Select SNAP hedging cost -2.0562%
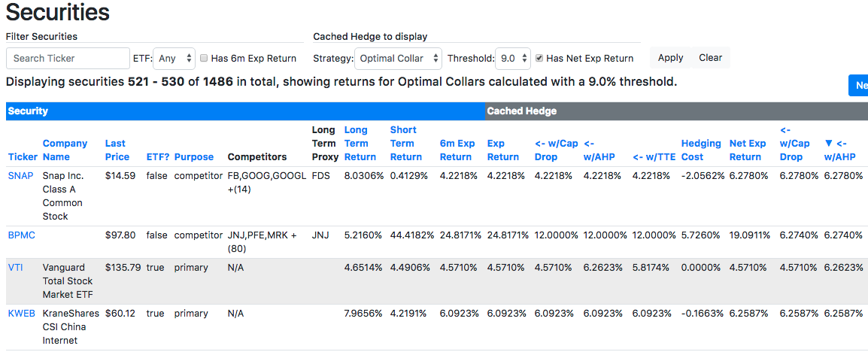The image size is (868, 352). pyautogui.click(x=703, y=175)
